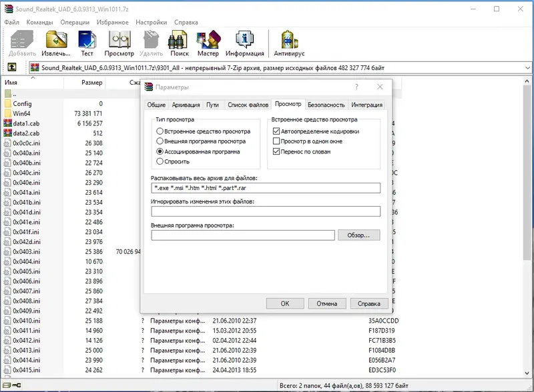Select the Win64 folder icon
Screen dimensions: 534x392
pyautogui.click(x=8, y=113)
